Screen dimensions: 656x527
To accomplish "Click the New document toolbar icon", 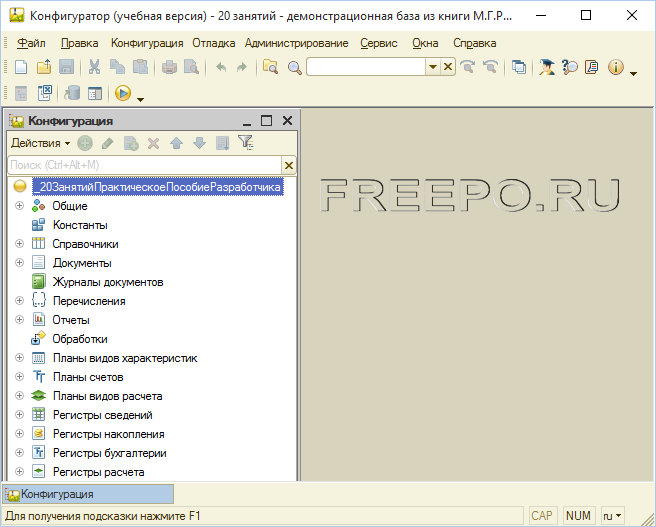I will click(x=21, y=67).
